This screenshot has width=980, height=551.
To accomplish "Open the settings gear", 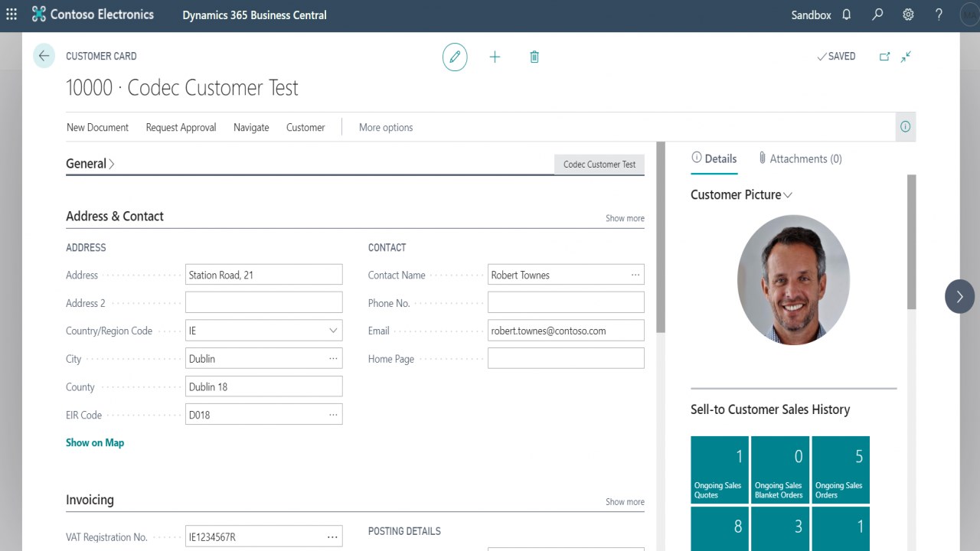I will (908, 15).
